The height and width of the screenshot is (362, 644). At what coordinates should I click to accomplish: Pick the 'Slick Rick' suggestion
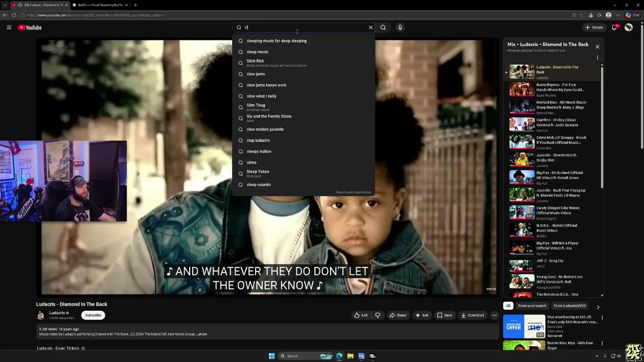(x=303, y=63)
